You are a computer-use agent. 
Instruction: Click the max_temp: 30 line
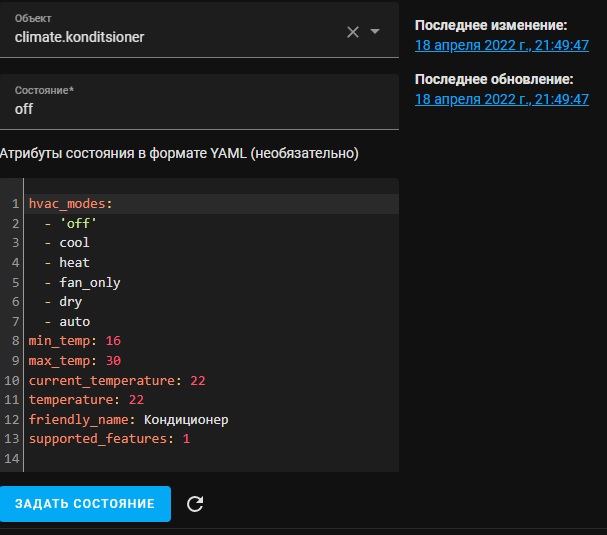pos(75,361)
